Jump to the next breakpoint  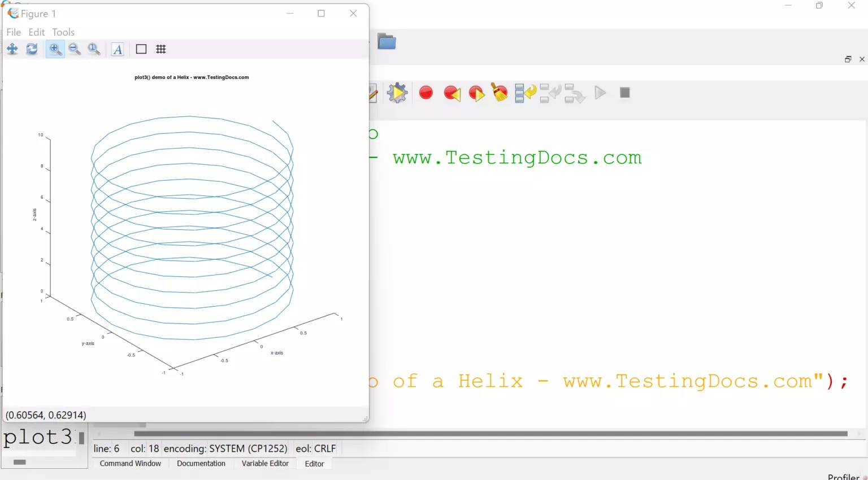coord(476,93)
